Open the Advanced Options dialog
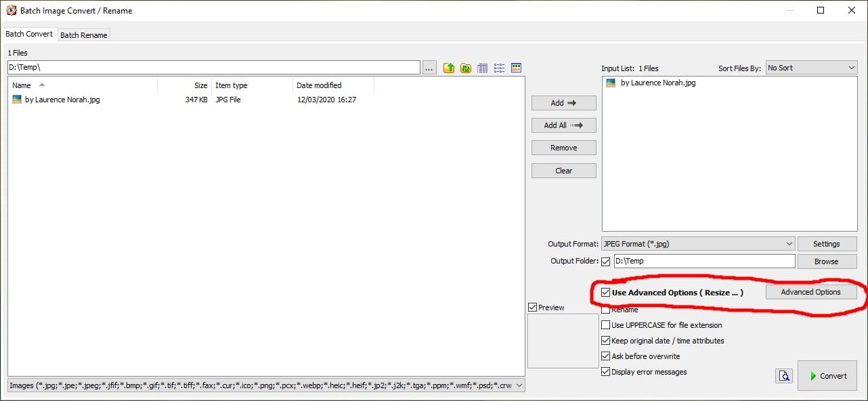This screenshot has width=868, height=401. point(811,291)
